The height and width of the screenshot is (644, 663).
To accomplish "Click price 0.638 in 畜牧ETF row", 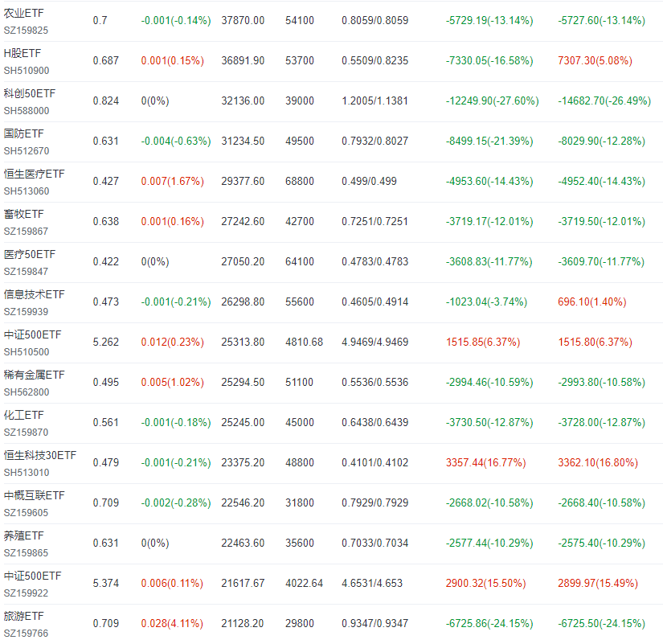I will coord(106,221).
